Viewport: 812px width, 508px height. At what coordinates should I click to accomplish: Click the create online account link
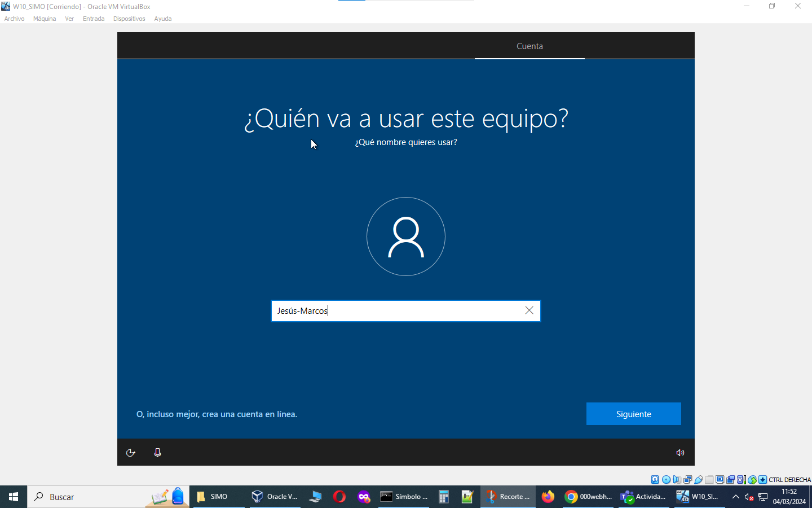click(217, 414)
